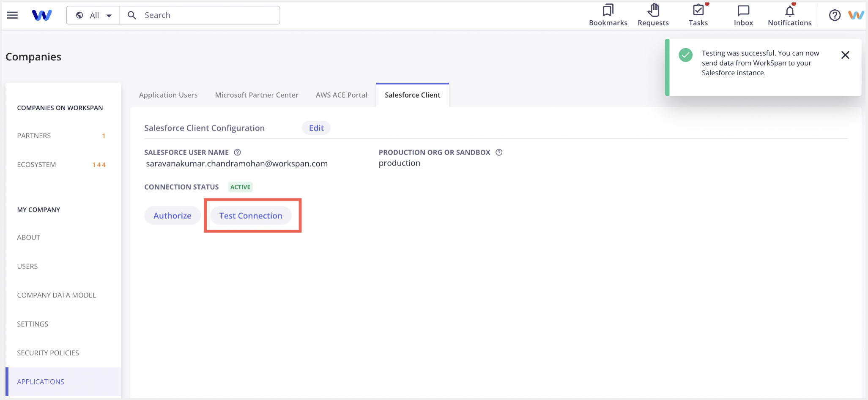Open Settings in the sidebar
Screen dimensions: 868x400
point(63,324)
